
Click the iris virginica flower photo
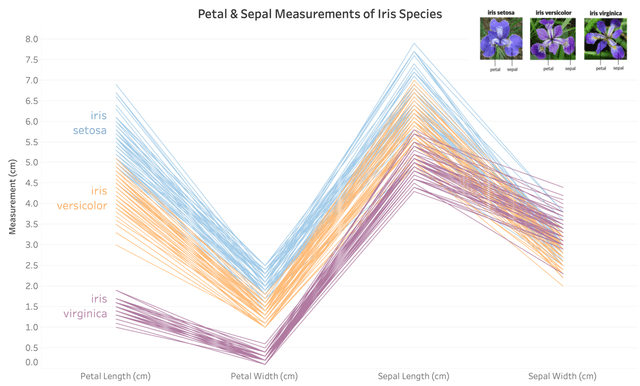(605, 39)
